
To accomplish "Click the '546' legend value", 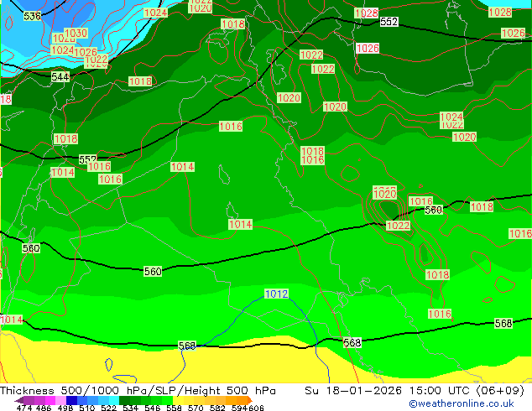I will pos(153,408).
